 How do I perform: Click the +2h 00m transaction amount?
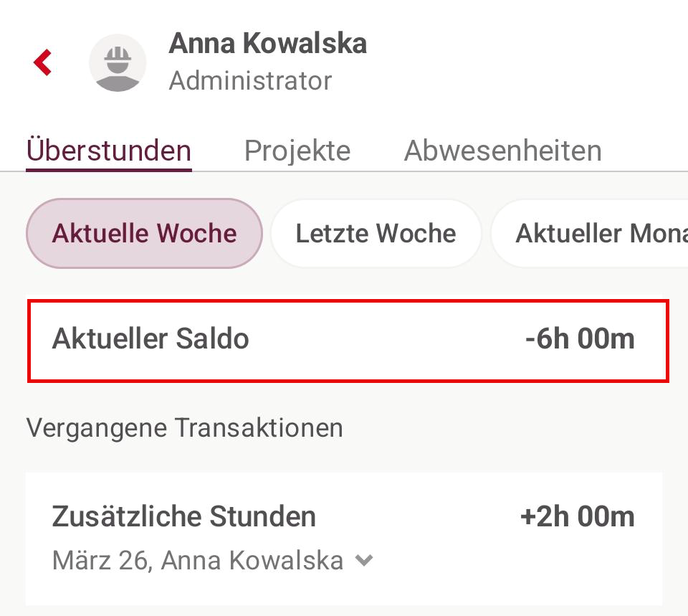[577, 516]
